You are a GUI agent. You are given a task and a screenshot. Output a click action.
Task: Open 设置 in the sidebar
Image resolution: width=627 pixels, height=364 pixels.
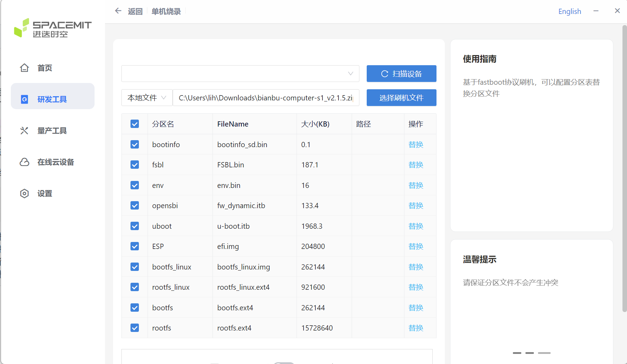pos(53,194)
